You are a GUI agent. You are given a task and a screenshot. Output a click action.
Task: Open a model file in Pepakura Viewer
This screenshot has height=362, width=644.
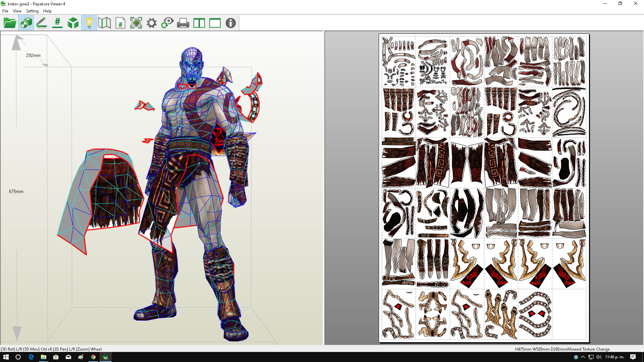pos(10,23)
